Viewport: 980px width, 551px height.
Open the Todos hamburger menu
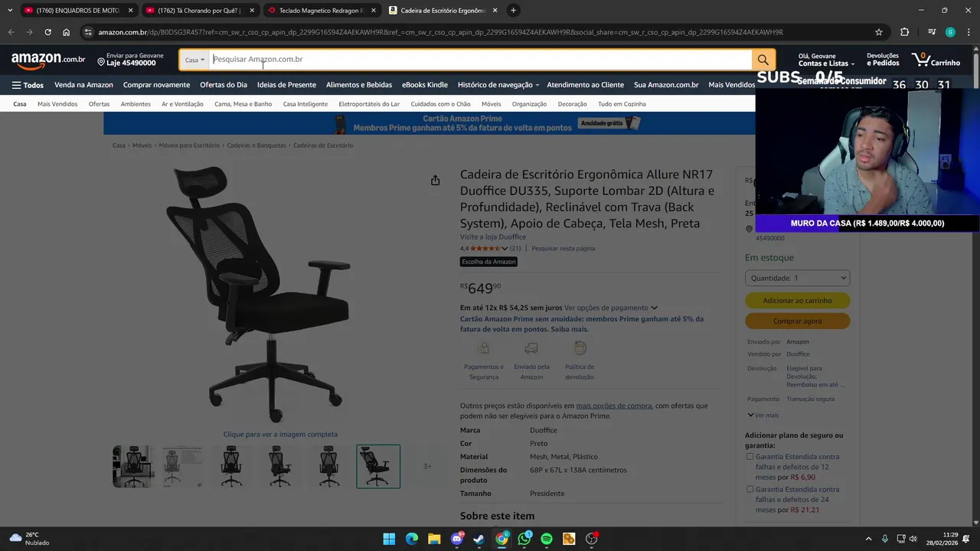28,85
